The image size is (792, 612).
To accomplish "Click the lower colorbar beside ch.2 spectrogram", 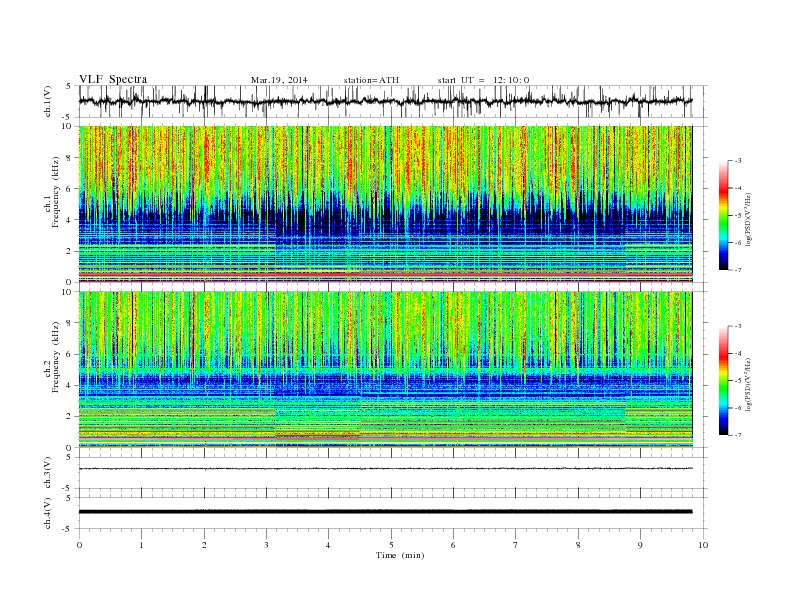I will pos(723,380).
